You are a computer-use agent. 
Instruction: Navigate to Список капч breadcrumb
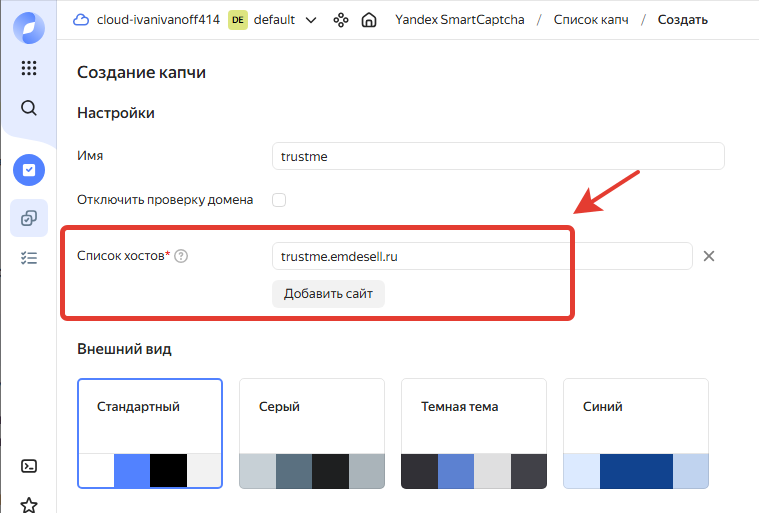(x=591, y=20)
